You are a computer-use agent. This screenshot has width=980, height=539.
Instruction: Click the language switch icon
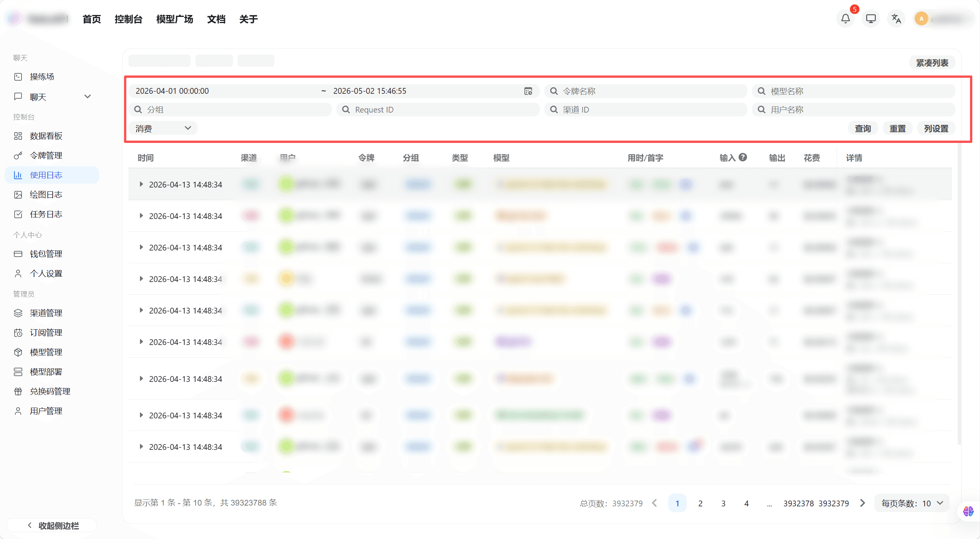tap(895, 18)
